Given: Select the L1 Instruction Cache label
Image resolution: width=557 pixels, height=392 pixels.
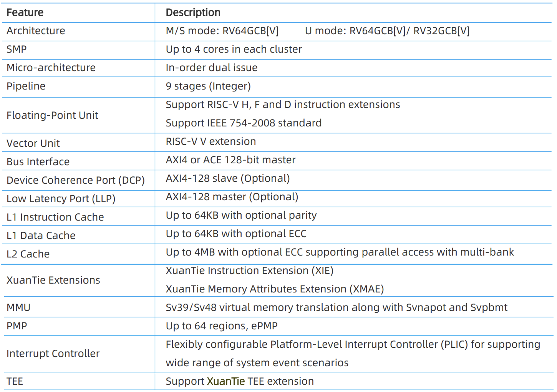Looking at the screenshot, I should [x=55, y=217].
